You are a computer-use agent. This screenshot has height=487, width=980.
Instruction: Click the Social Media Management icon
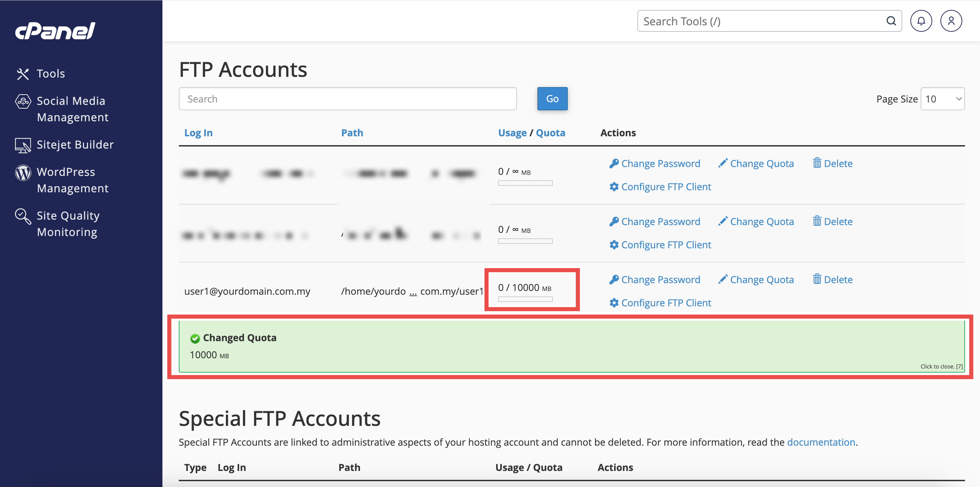click(23, 102)
